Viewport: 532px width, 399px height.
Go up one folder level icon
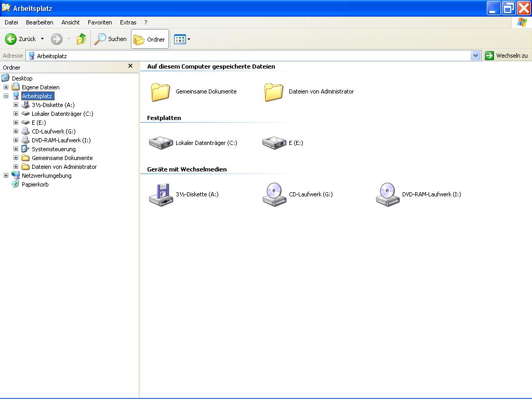[82, 39]
